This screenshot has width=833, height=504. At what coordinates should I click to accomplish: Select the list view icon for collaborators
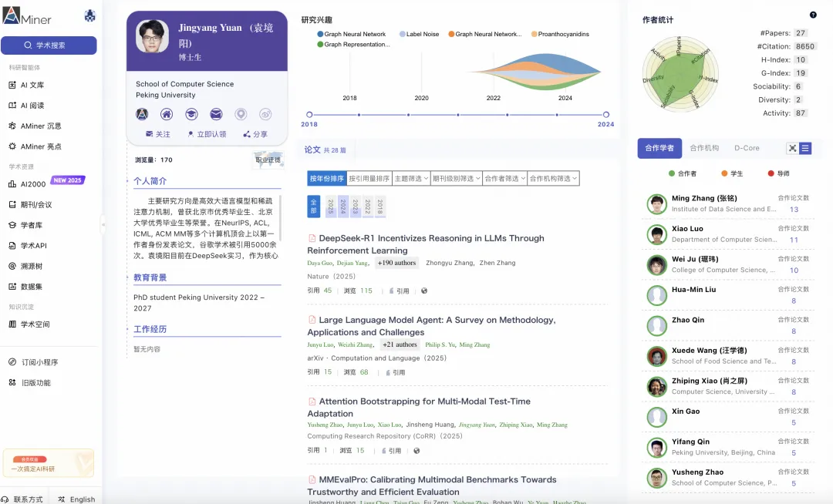click(805, 148)
